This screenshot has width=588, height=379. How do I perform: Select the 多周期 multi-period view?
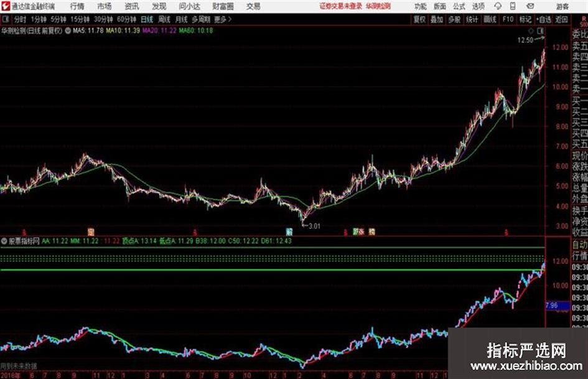201,19
